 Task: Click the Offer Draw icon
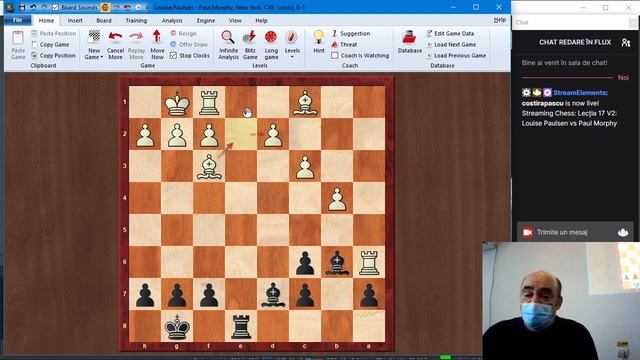pyautogui.click(x=173, y=44)
